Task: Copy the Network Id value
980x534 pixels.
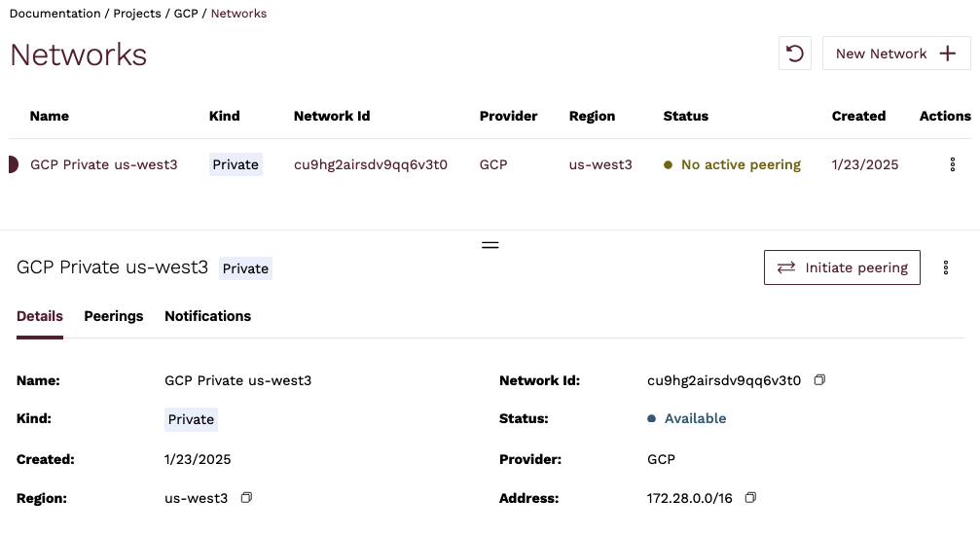Action: pyautogui.click(x=819, y=380)
